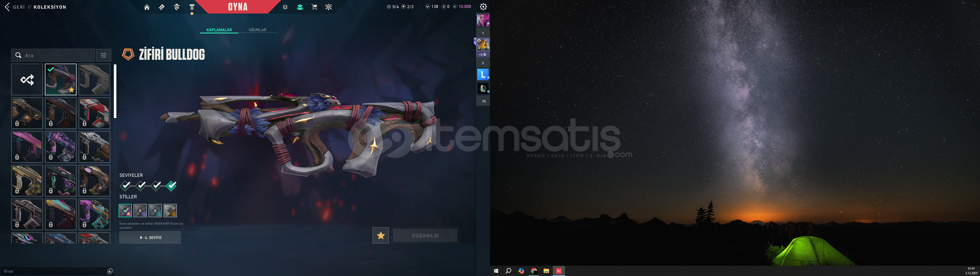Open the Agents icon with the hat
Image resolution: width=980 pixels, height=276 pixels.
click(176, 7)
